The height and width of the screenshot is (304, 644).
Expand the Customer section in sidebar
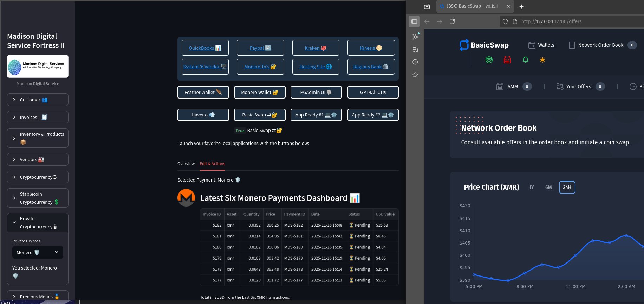[x=38, y=100]
